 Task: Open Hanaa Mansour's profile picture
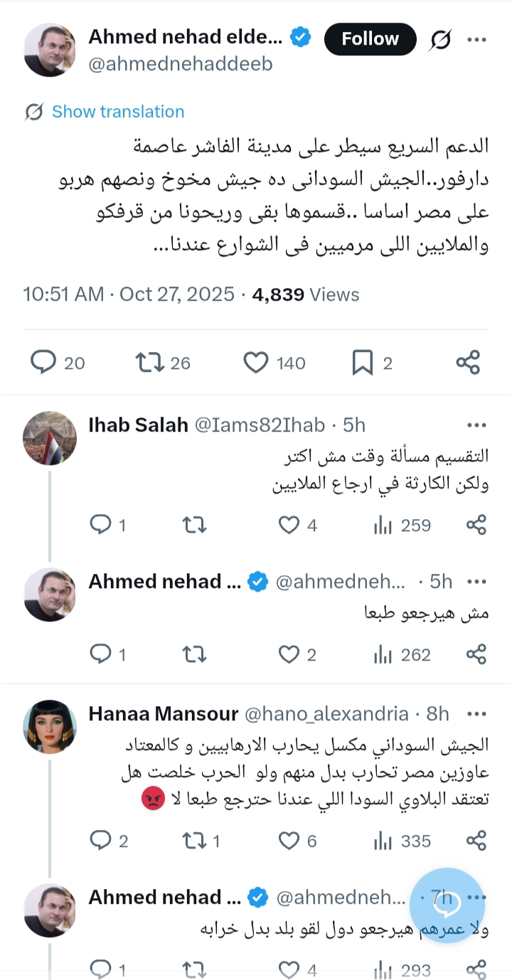50,727
